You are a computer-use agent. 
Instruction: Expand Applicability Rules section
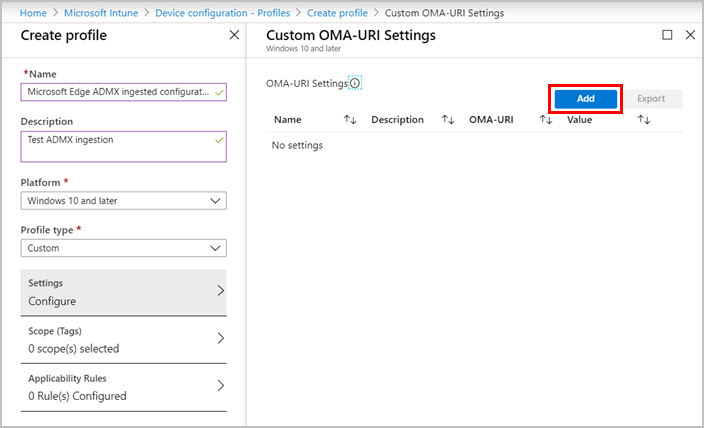pos(123,387)
